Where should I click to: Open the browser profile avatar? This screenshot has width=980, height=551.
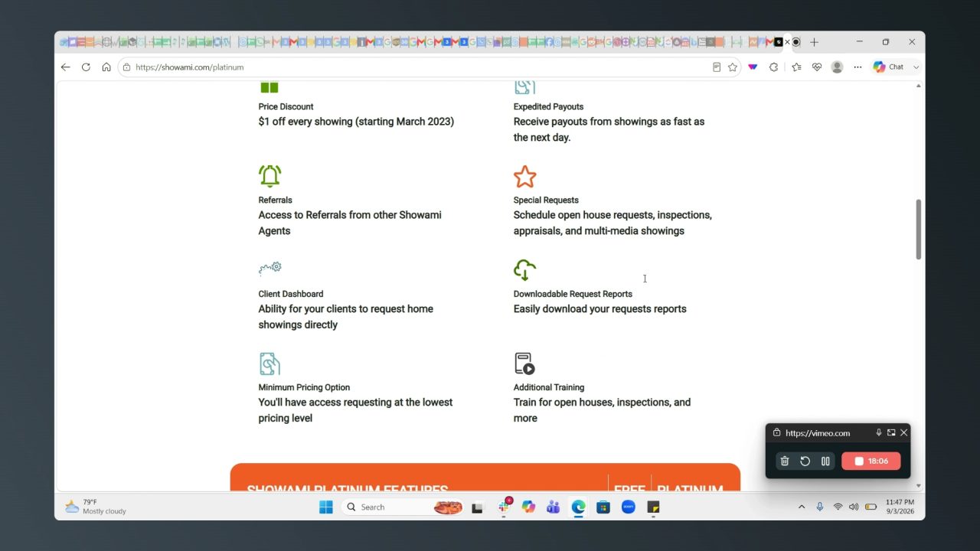coord(838,67)
